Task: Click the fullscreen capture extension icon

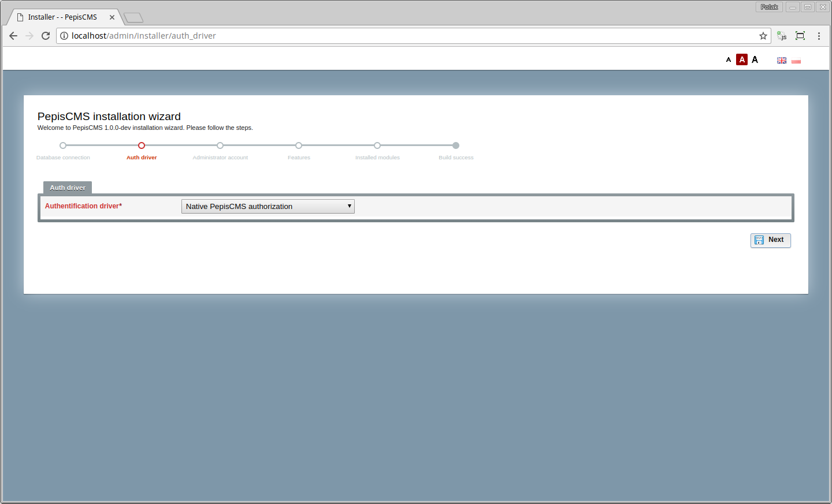Action: tap(800, 36)
